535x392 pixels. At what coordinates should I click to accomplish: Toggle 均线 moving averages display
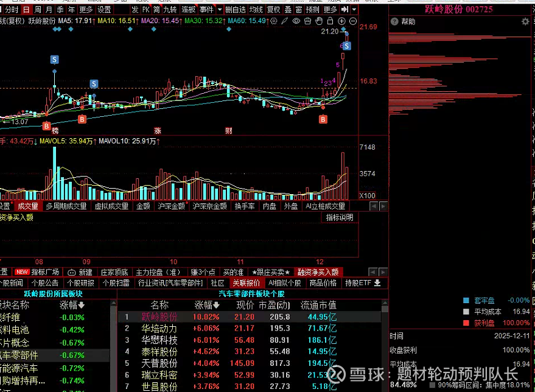256,10
